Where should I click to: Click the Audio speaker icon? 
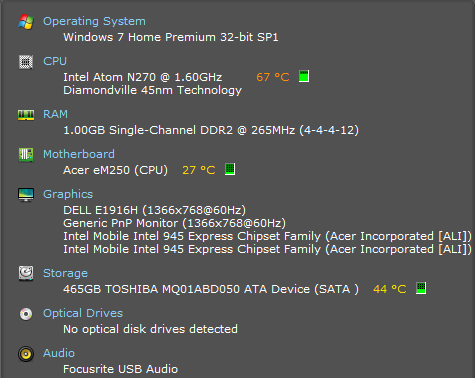click(26, 354)
